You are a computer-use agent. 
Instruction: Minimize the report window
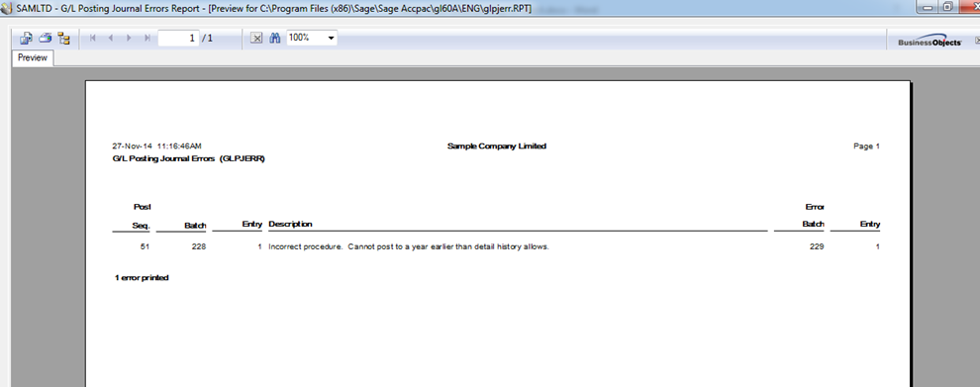point(928,7)
